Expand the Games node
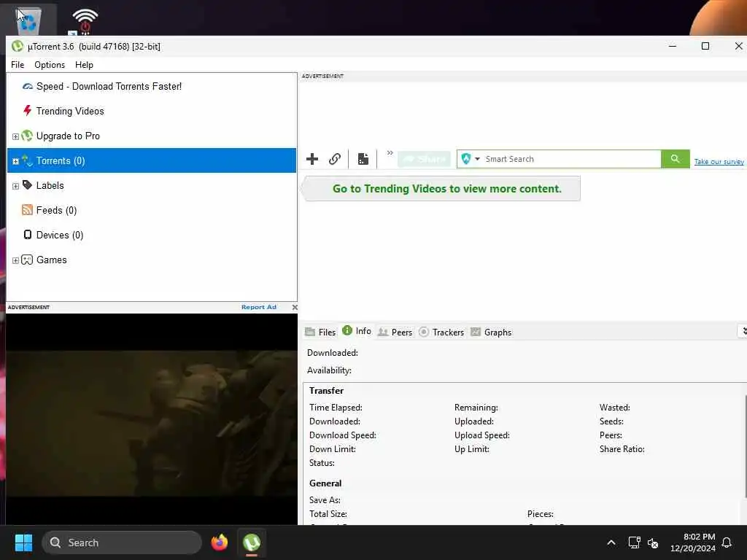This screenshot has height=560, width=747. (x=15, y=260)
